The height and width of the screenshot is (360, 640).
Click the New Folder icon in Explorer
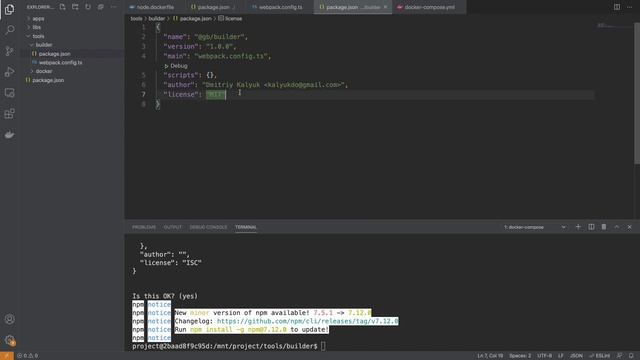[x=75, y=7]
